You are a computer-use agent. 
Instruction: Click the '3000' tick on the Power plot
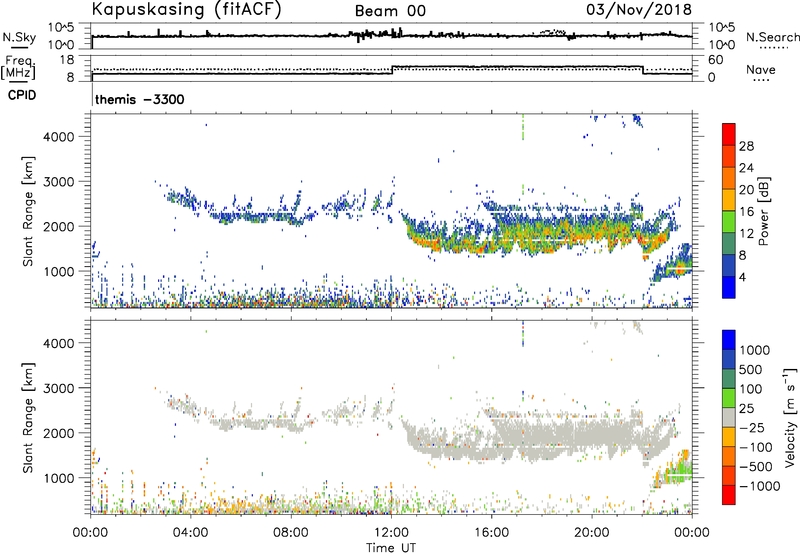(x=59, y=182)
